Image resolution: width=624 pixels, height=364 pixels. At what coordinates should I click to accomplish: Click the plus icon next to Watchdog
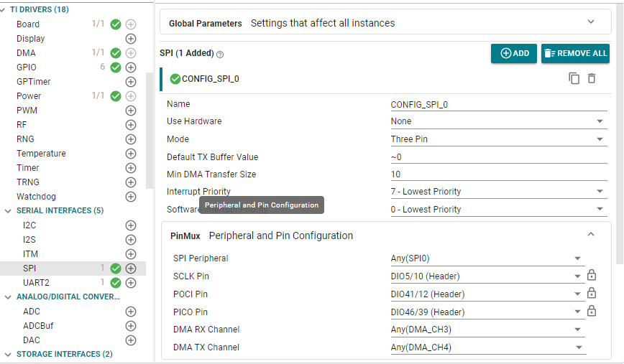coord(131,197)
